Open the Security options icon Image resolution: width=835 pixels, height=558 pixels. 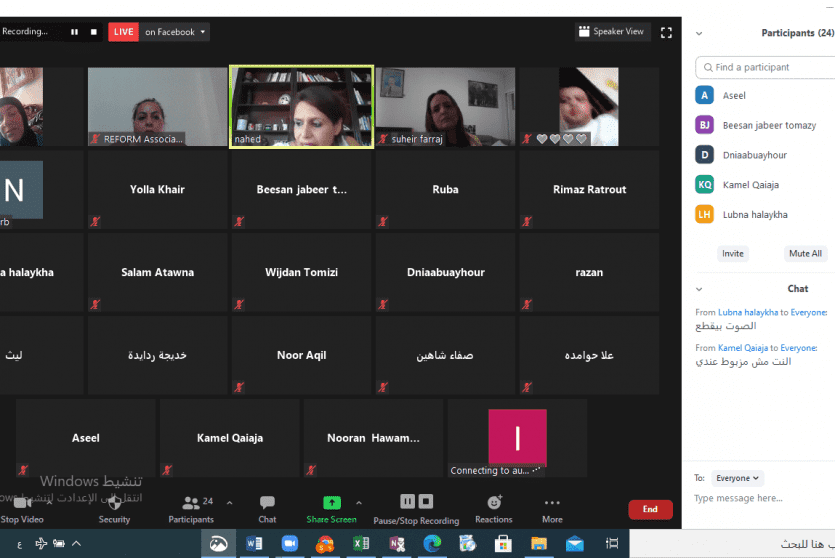[114, 503]
